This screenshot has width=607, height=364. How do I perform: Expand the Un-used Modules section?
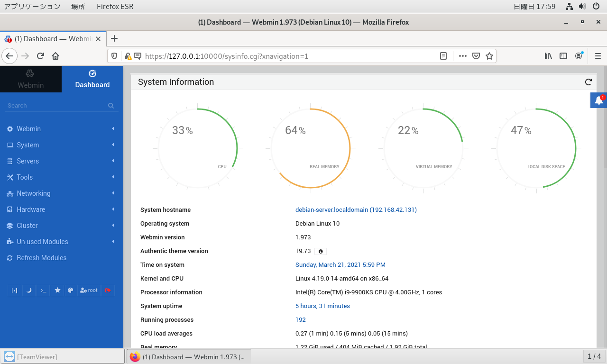[42, 242]
